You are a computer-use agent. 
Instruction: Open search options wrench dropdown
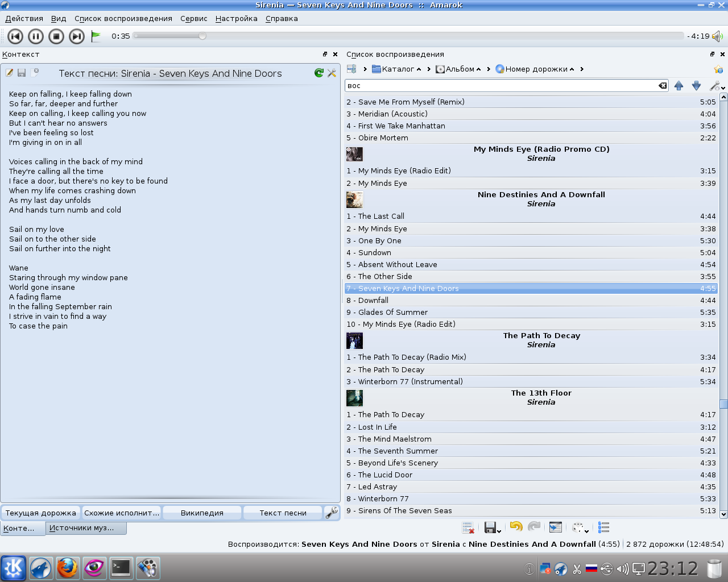717,86
